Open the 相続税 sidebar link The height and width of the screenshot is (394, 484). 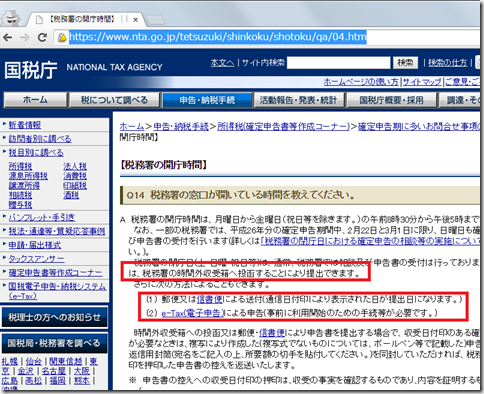pos(20,195)
